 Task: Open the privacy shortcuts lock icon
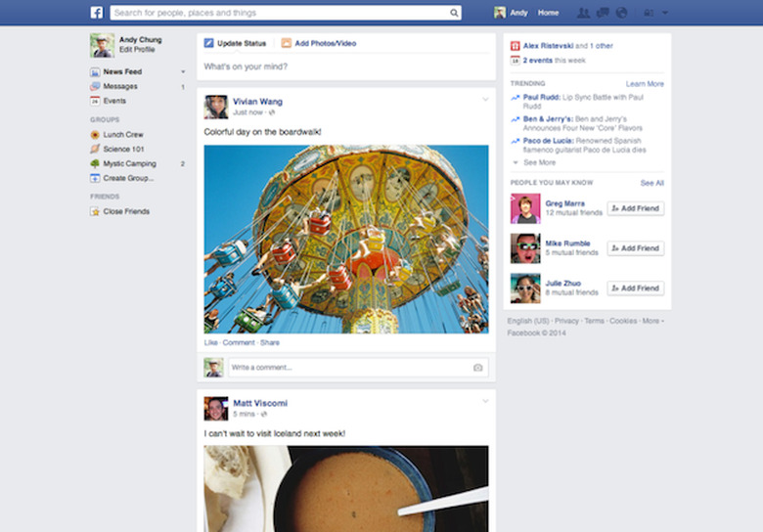648,13
